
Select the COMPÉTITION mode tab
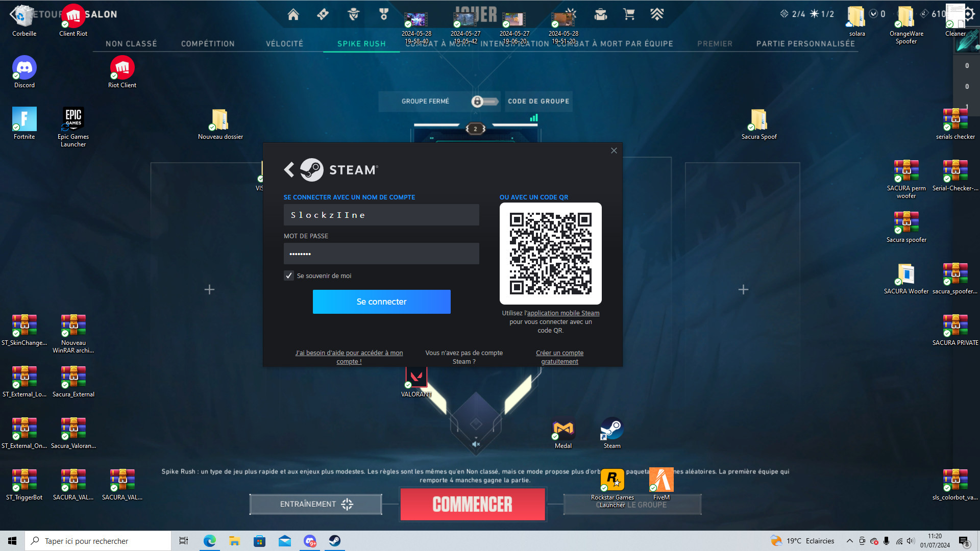(208, 44)
